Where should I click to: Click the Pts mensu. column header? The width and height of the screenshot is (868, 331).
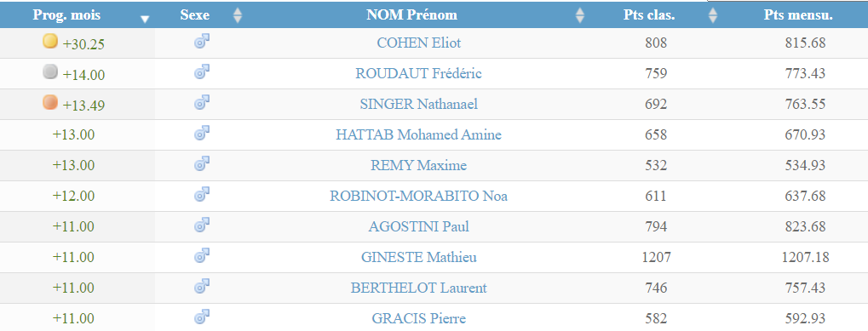798,15
